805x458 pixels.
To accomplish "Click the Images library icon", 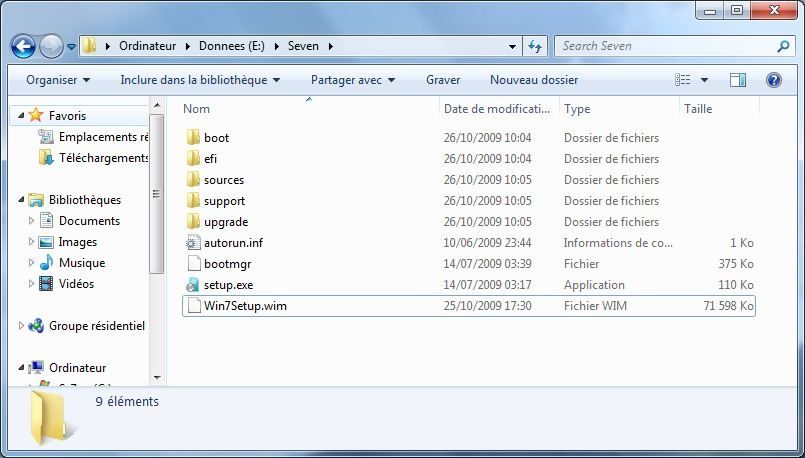I will pyautogui.click(x=46, y=242).
